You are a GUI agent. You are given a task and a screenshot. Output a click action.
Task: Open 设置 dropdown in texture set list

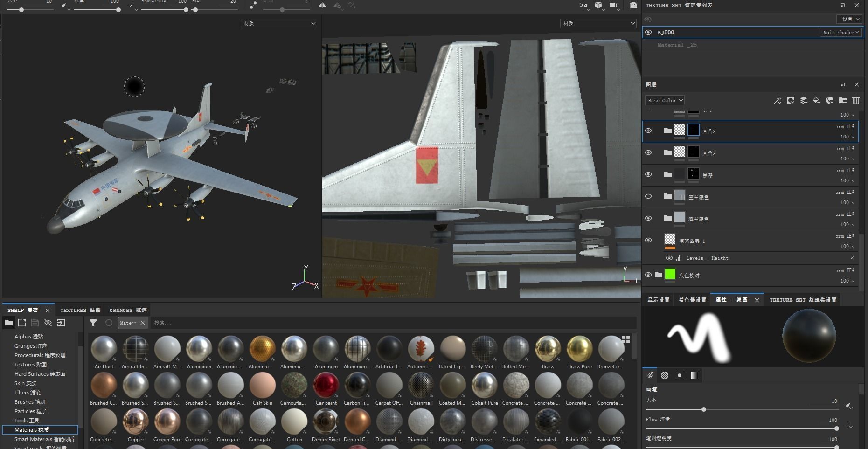[850, 19]
